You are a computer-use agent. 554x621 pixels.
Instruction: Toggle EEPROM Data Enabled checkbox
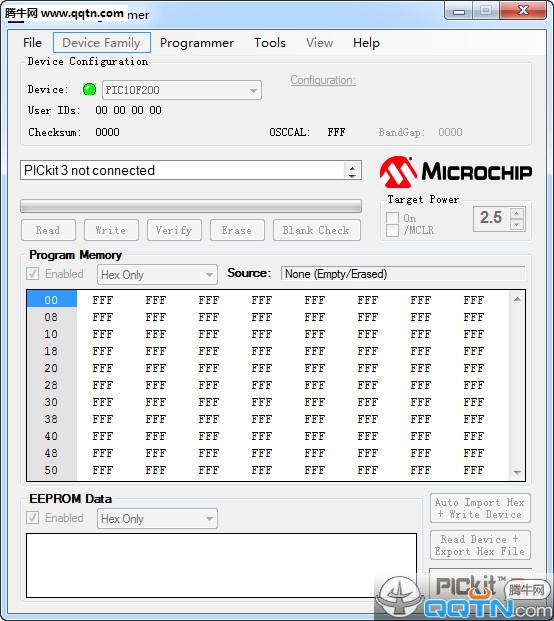(32, 517)
